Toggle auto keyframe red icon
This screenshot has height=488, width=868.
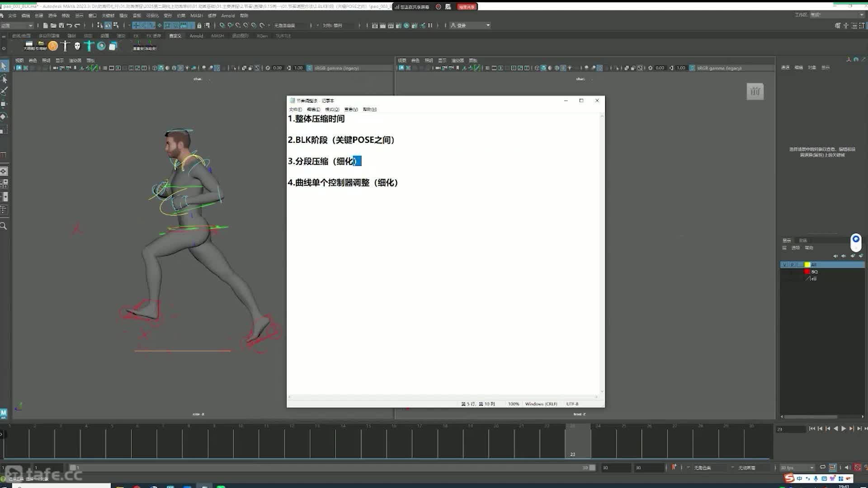pyautogui.click(x=858, y=467)
